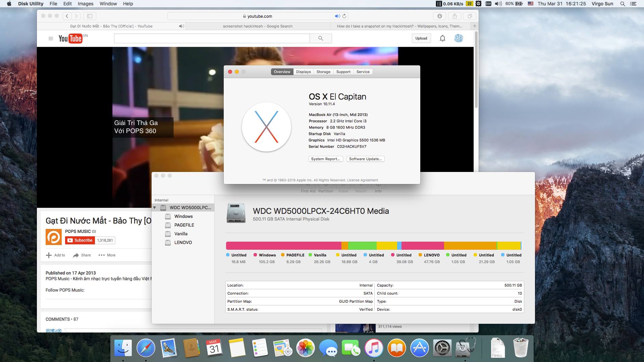
Task: Select the Vanilla volume in sidebar
Action: pyautogui.click(x=181, y=234)
